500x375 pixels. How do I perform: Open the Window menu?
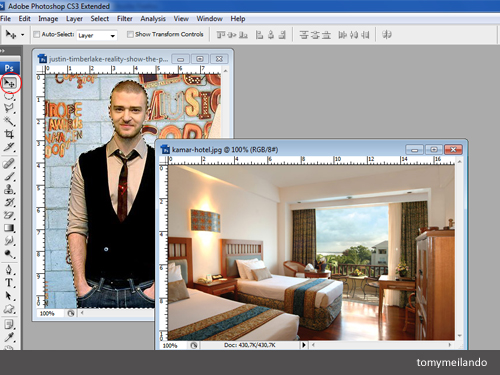point(209,19)
